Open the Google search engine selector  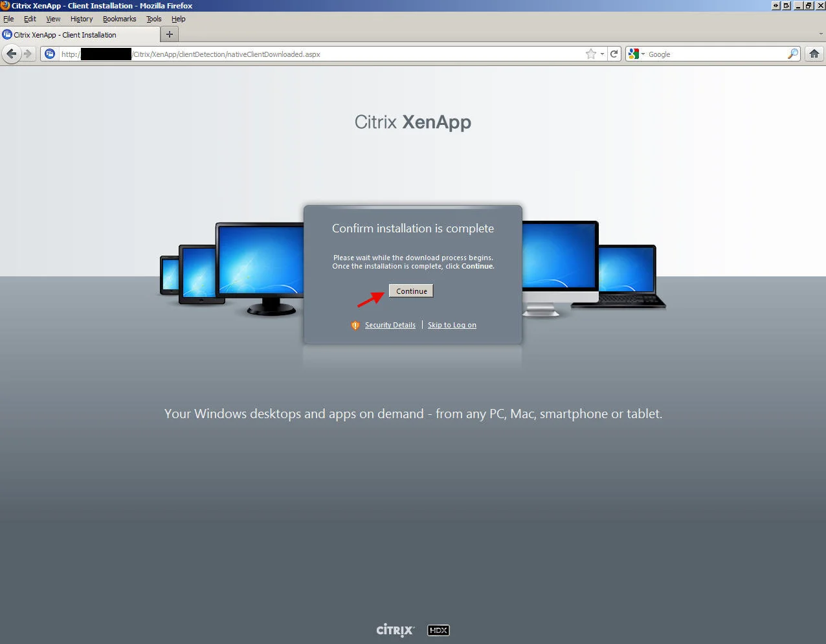click(x=636, y=54)
